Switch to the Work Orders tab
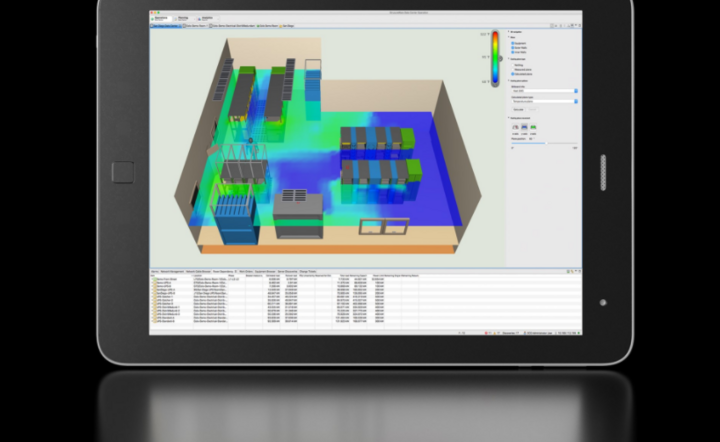This screenshot has height=442, width=720. pos(246,272)
